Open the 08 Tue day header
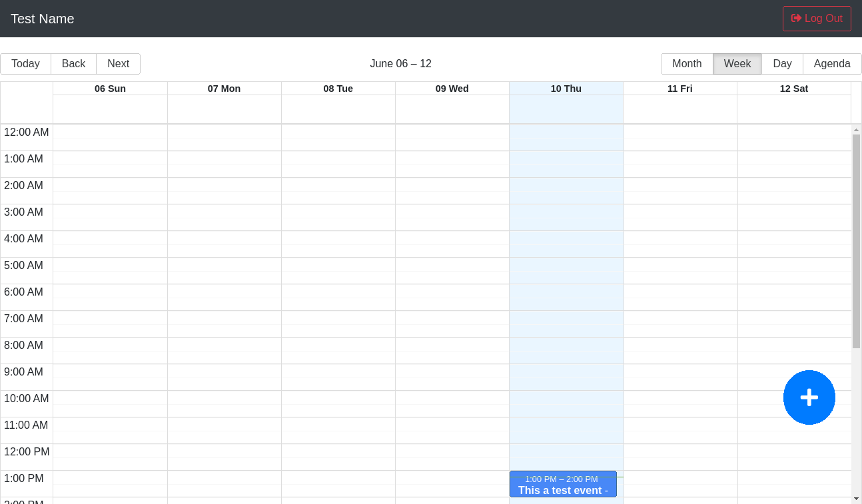Image resolution: width=862 pixels, height=504 pixels. (x=338, y=89)
